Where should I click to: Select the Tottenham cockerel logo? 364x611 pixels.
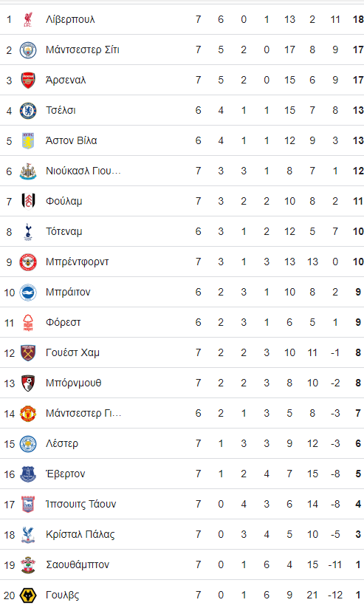(x=28, y=232)
